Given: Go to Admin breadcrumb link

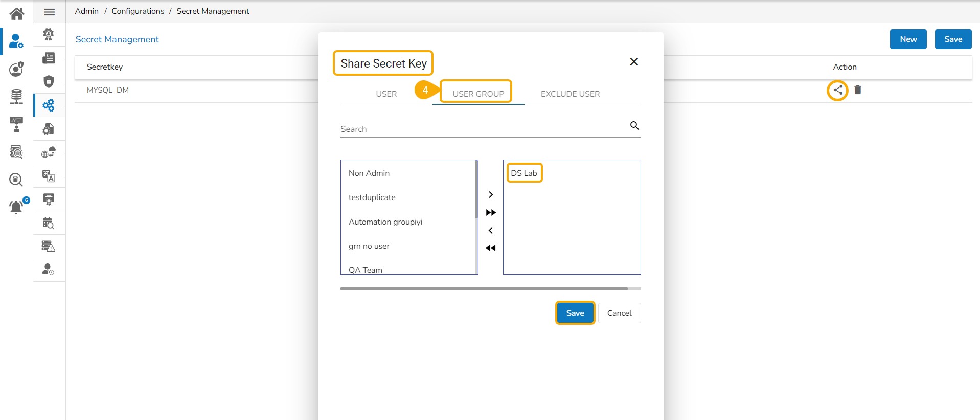Looking at the screenshot, I should click(87, 11).
